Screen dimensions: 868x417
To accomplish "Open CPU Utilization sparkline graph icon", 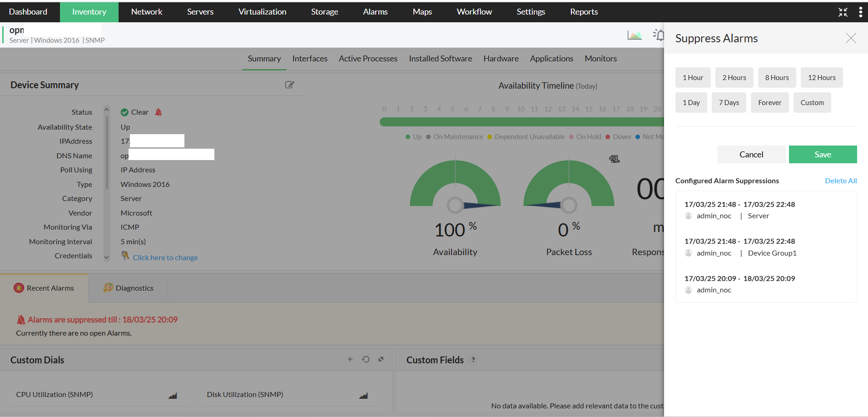I will pyautogui.click(x=173, y=395).
